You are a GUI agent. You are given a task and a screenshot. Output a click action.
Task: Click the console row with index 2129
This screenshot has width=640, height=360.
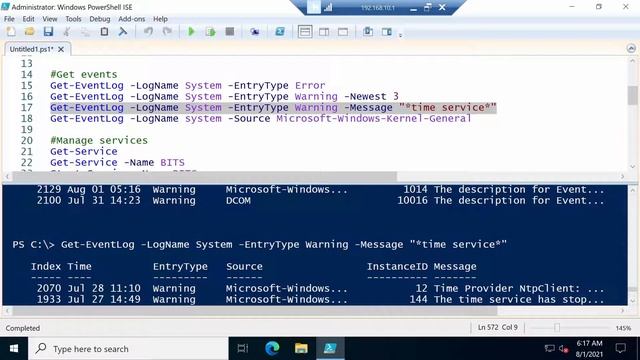pyautogui.click(x=320, y=189)
